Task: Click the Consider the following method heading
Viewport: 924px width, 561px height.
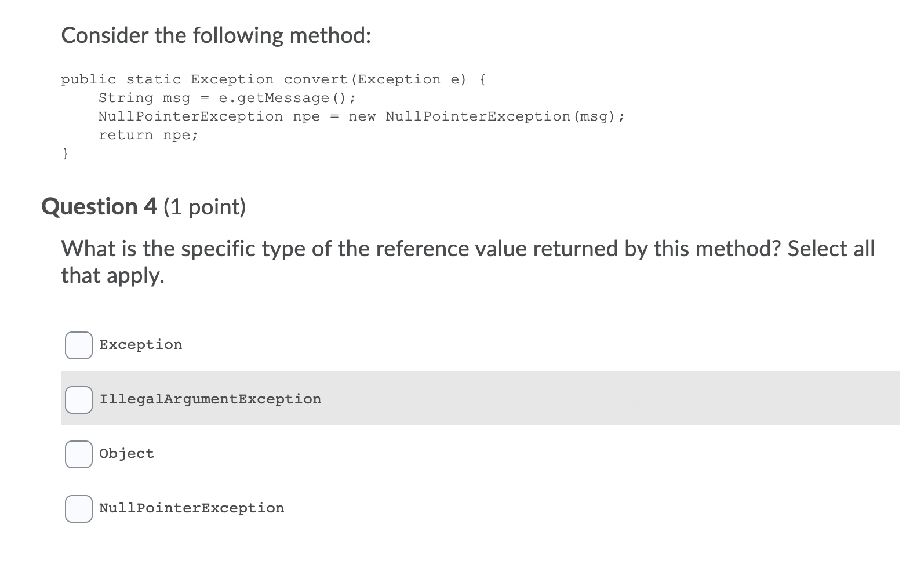Action: (x=216, y=35)
